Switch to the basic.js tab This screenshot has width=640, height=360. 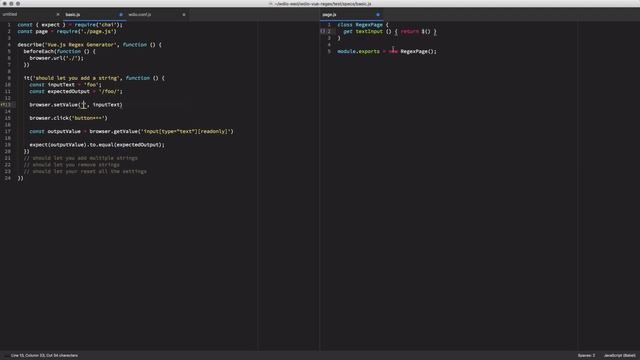pyautogui.click(x=73, y=14)
